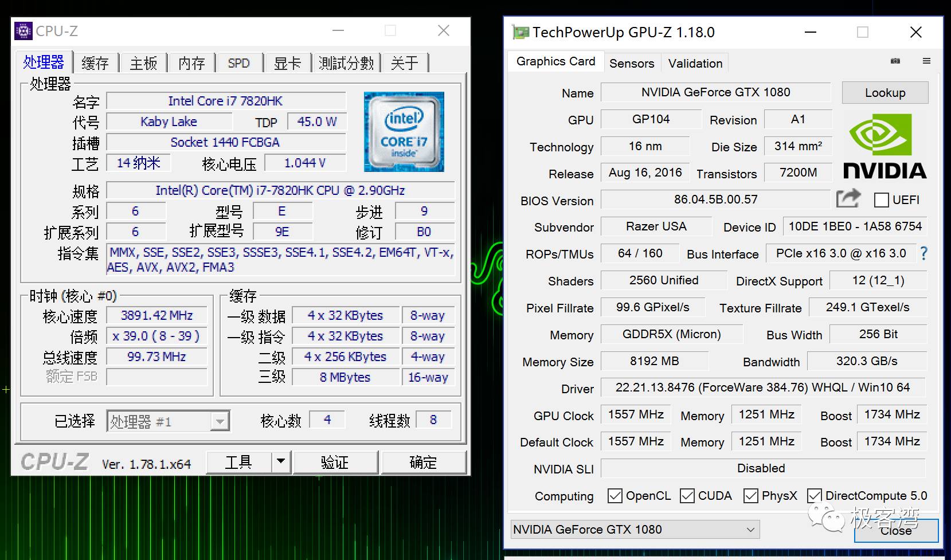Expand the 工具 button dropdown arrow
951x560 pixels.
pyautogui.click(x=280, y=461)
